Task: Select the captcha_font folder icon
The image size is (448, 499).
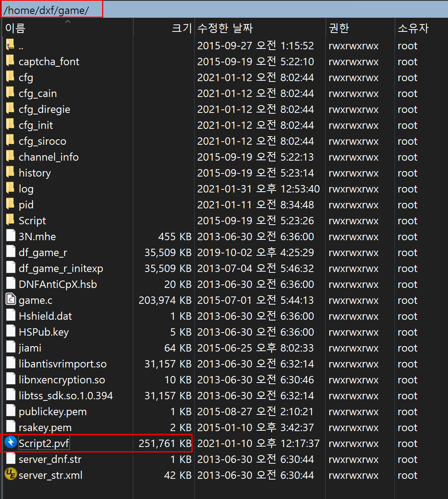Action: pyautogui.click(x=10, y=61)
